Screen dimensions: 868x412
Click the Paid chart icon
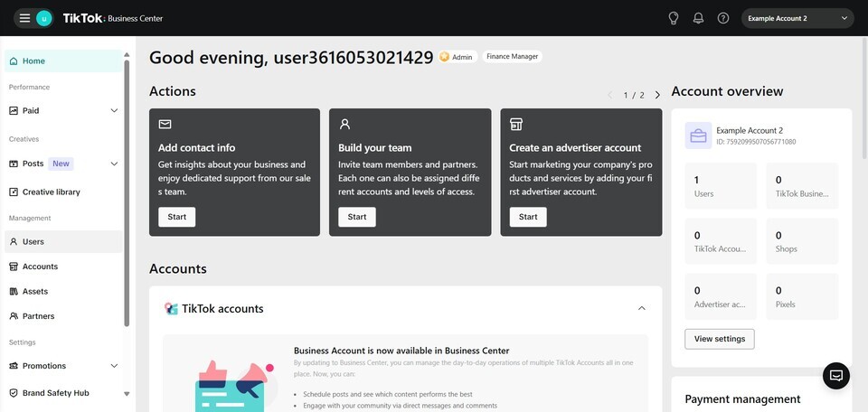pyautogui.click(x=14, y=110)
